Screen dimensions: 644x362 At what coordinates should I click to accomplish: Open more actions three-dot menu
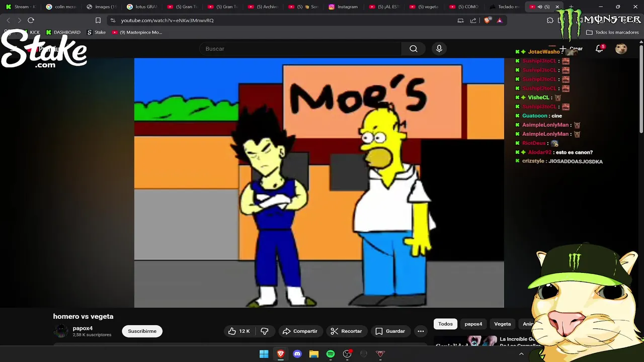[421, 331]
